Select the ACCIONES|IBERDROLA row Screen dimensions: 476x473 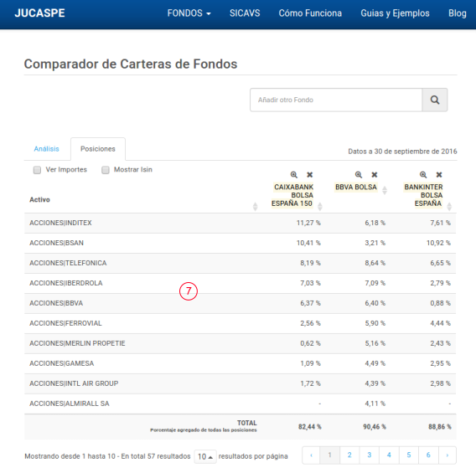coord(241,283)
